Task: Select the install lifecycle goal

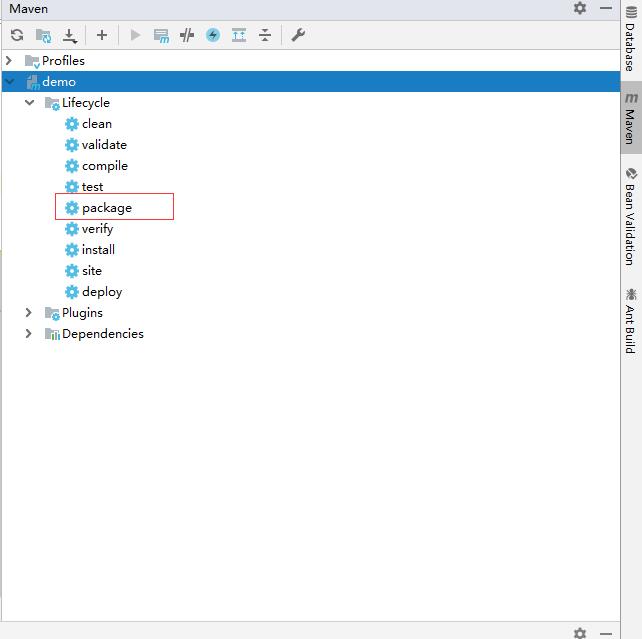Action: click(x=98, y=250)
